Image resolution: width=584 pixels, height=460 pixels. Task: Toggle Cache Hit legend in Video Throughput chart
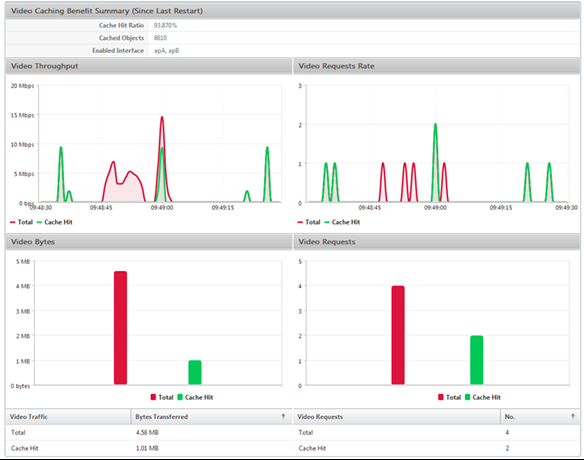coord(55,222)
